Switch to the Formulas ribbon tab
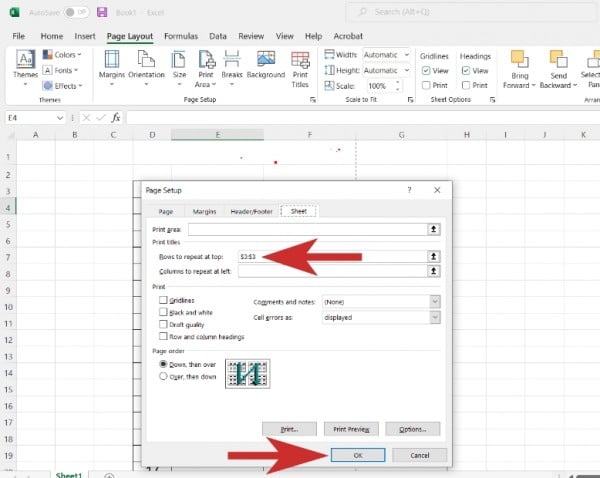Image resolution: width=600 pixels, height=478 pixels. (x=181, y=36)
